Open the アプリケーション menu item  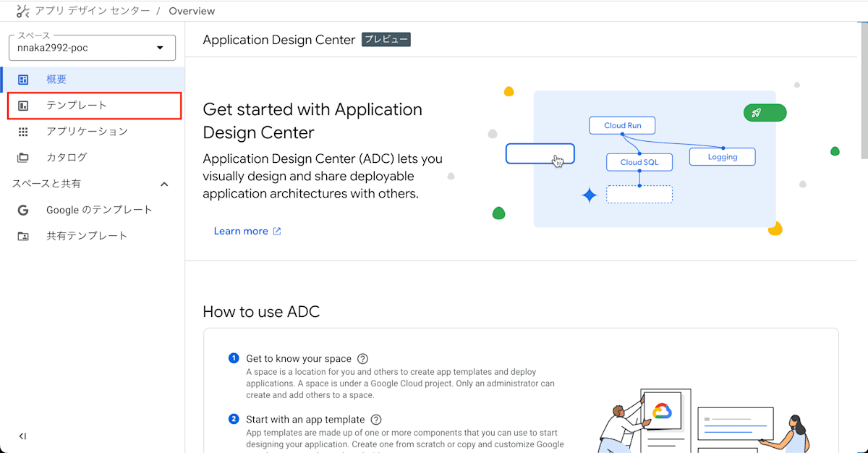click(x=93, y=132)
